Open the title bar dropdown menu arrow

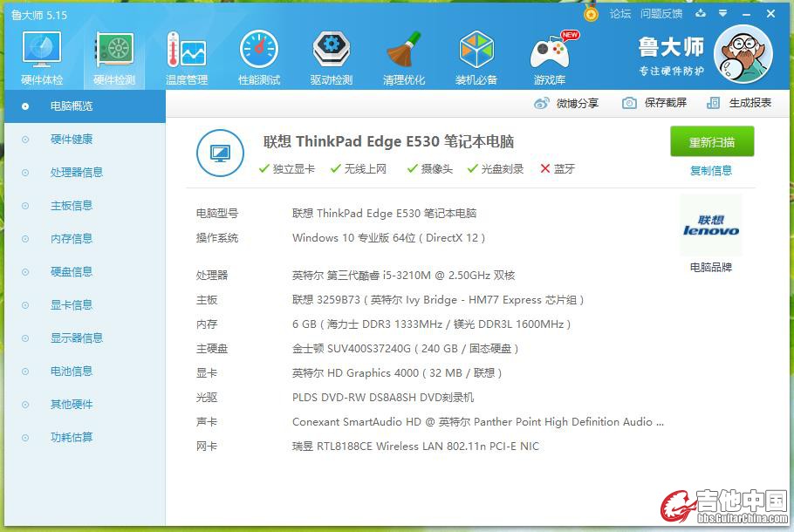[x=722, y=14]
